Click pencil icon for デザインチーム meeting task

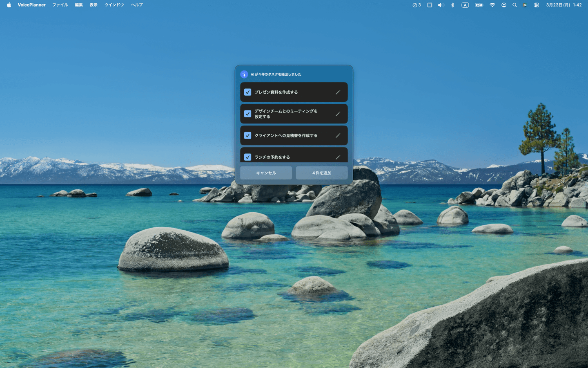(338, 114)
